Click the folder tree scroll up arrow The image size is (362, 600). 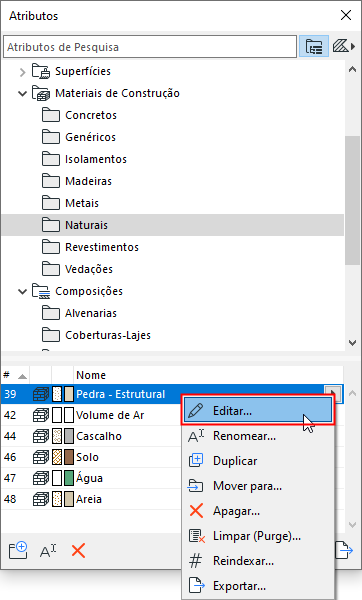(352, 70)
